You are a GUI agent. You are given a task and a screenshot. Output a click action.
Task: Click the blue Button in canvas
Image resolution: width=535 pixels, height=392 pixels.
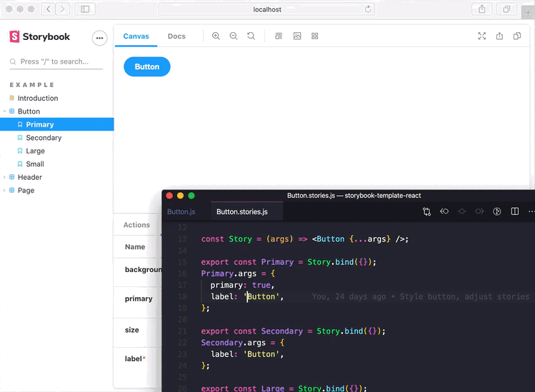click(x=146, y=66)
